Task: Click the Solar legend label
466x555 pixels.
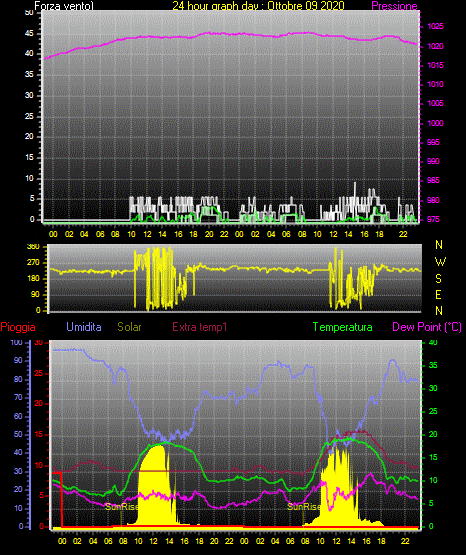Action: tap(129, 327)
